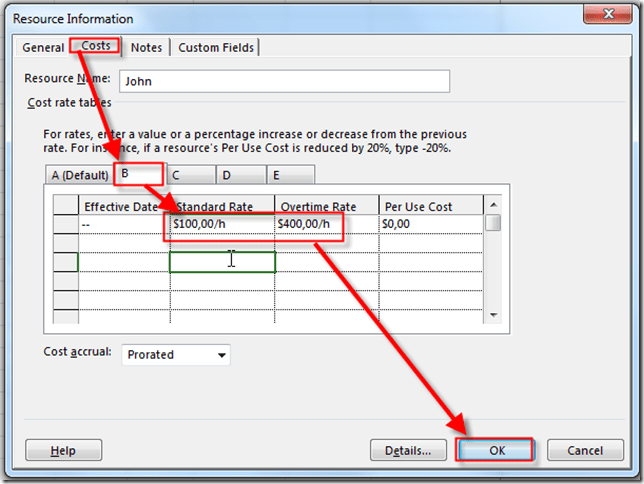Click the Details... button

point(408,451)
